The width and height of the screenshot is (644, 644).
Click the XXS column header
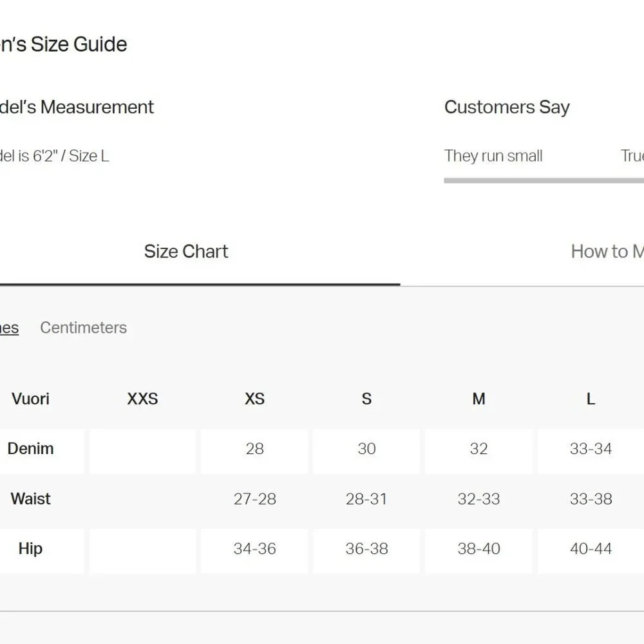click(x=142, y=399)
